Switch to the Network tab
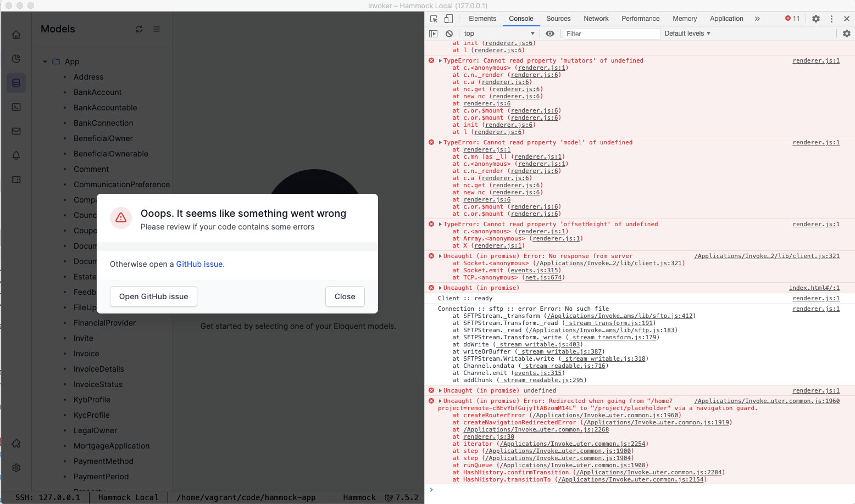The image size is (855, 504). coord(596,18)
